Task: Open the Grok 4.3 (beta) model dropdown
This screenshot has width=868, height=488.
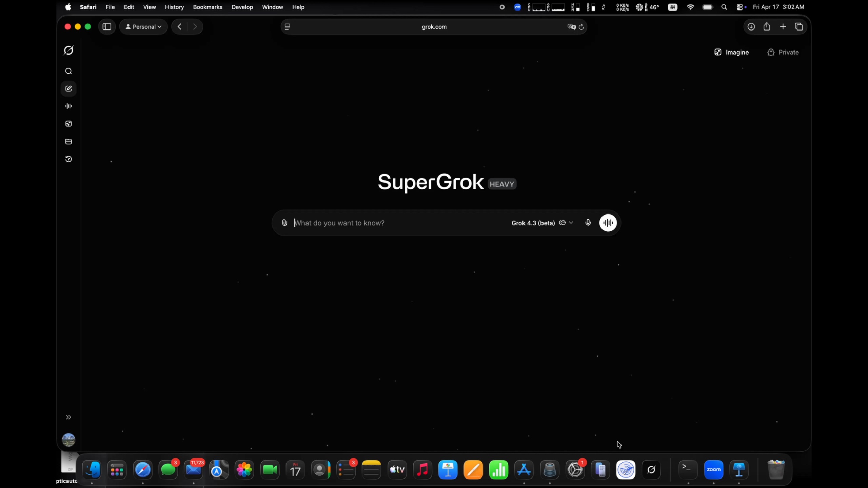Action: coord(542,223)
